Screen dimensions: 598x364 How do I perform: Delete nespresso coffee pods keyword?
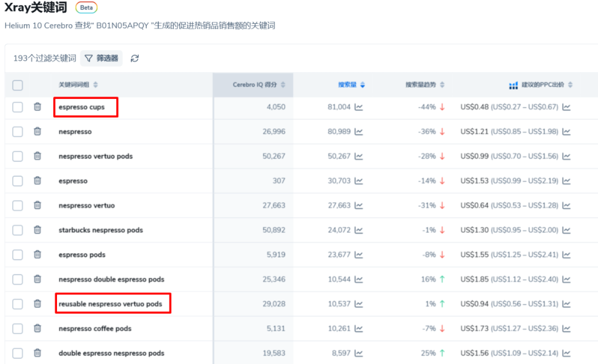click(x=38, y=328)
